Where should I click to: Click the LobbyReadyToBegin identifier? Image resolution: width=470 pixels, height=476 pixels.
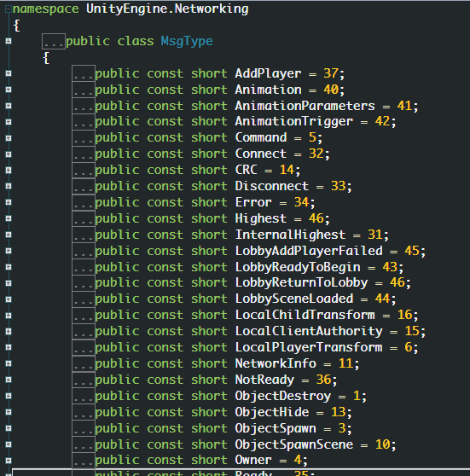pyautogui.click(x=298, y=268)
